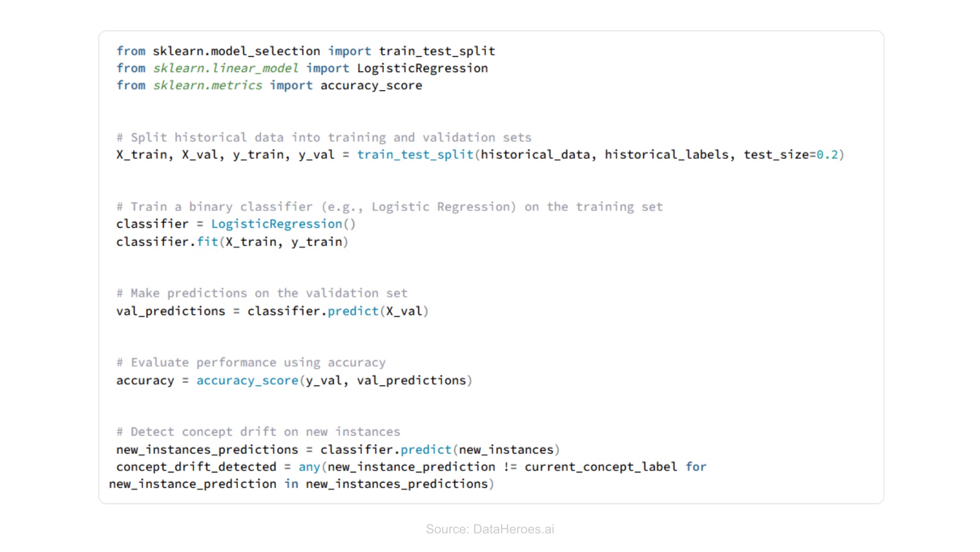Click the concept_drift_detected variable
980x552 pixels.
[x=196, y=467]
